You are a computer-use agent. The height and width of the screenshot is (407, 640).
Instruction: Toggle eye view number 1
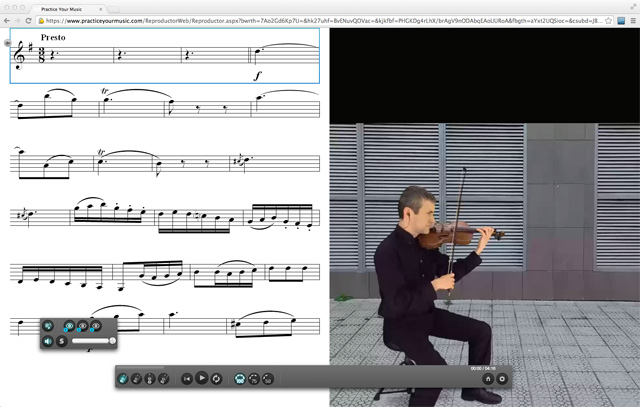pos(69,326)
